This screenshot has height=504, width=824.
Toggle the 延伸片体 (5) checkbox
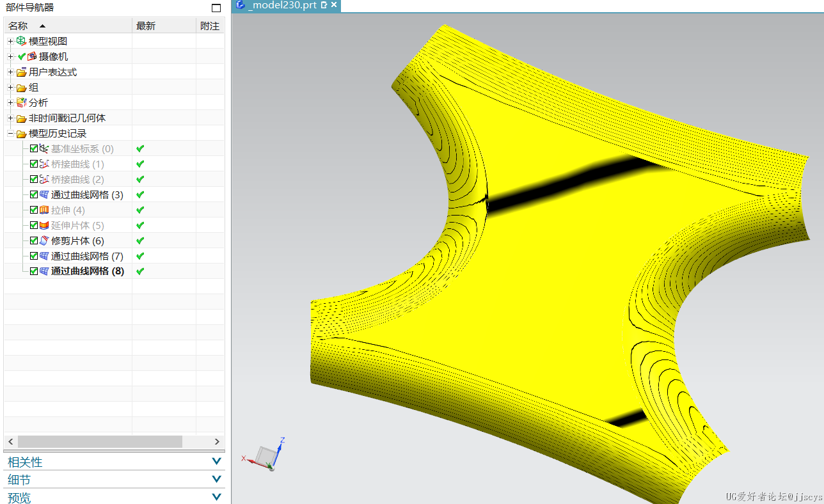pos(34,225)
